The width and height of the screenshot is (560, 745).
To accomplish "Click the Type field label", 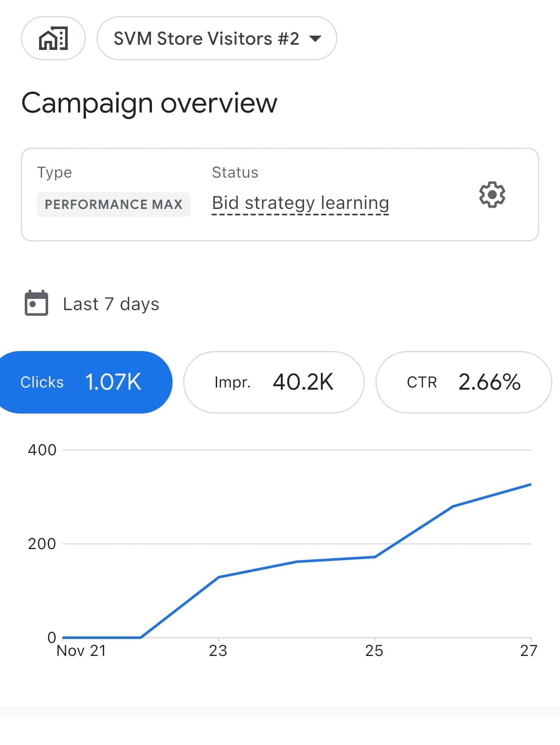I will pyautogui.click(x=54, y=172).
